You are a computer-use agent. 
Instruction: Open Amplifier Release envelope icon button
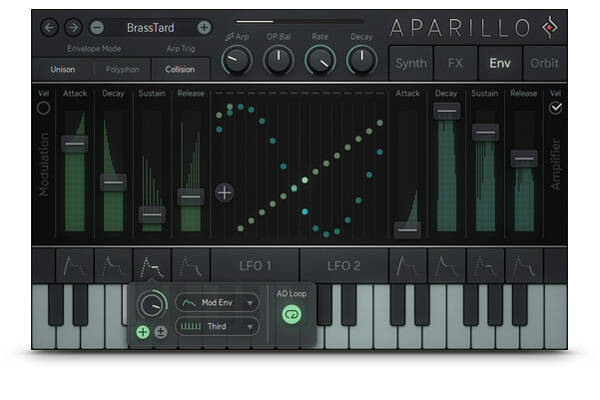(524, 266)
